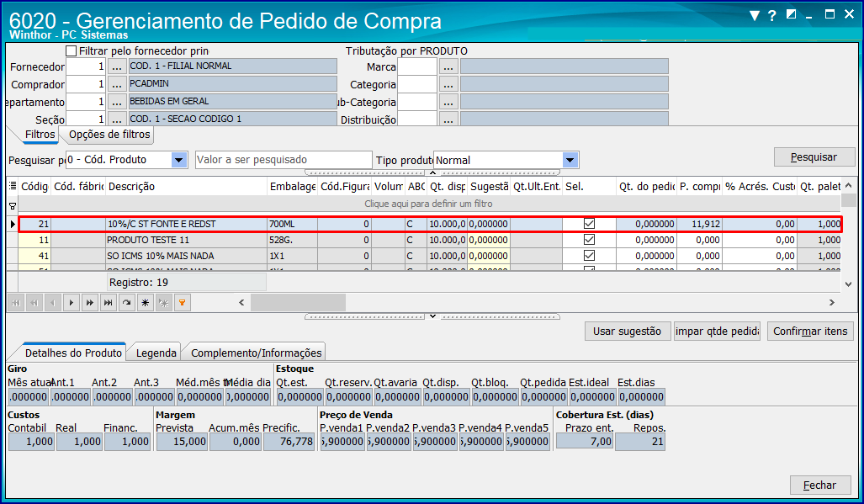Viewport: 864px width, 504px height.
Task: Click the filter-row funnel icon under header
Action: pos(13,206)
